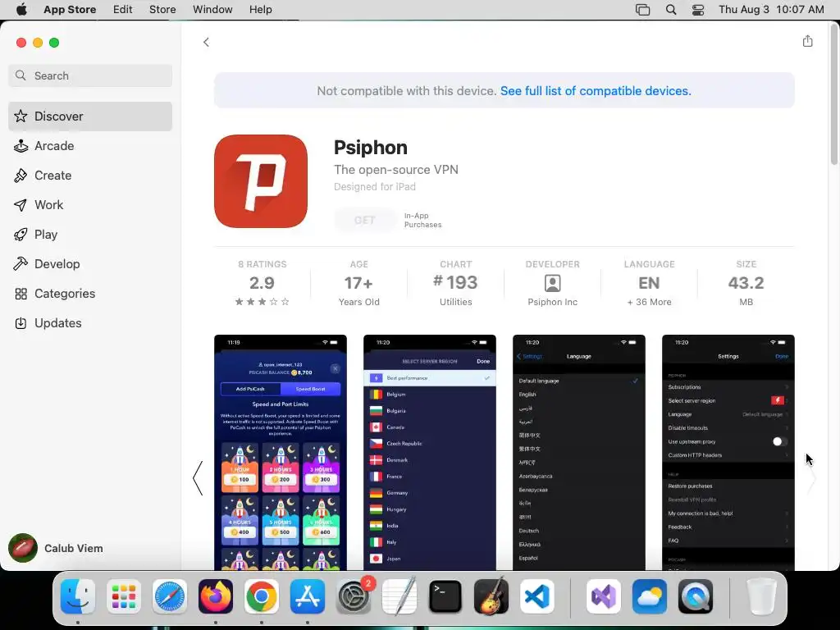Viewport: 840px width, 630px height.
Task: Open the Trash in the Dock
Action: pos(761,596)
